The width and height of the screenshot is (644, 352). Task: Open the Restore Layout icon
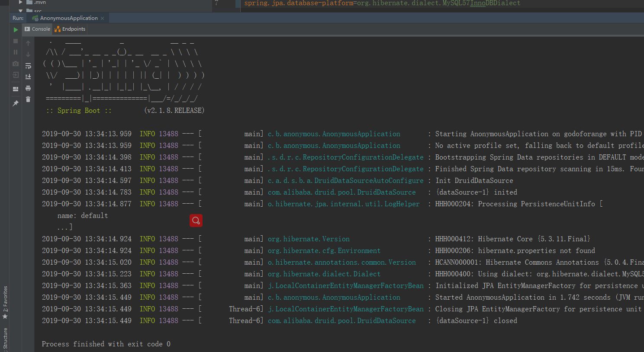click(16, 89)
